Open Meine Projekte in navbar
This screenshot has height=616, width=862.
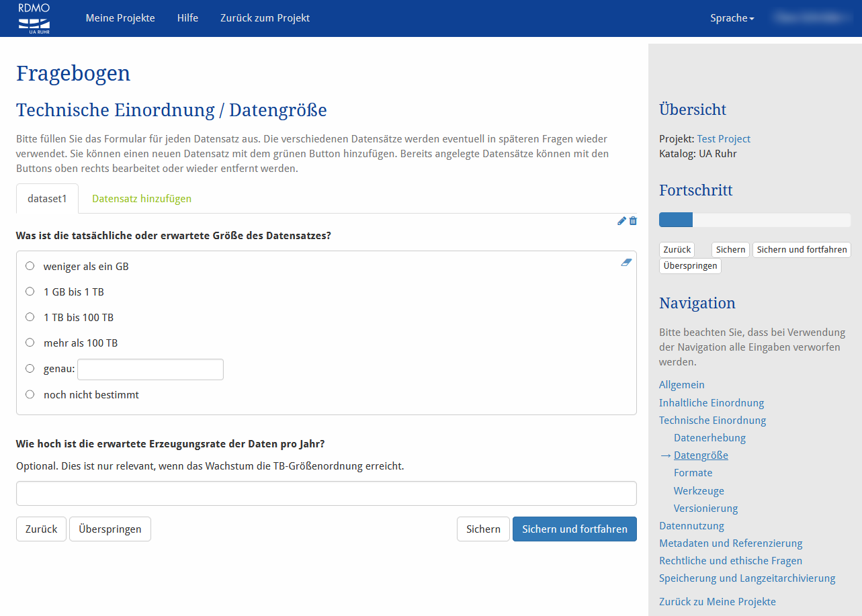tap(120, 18)
